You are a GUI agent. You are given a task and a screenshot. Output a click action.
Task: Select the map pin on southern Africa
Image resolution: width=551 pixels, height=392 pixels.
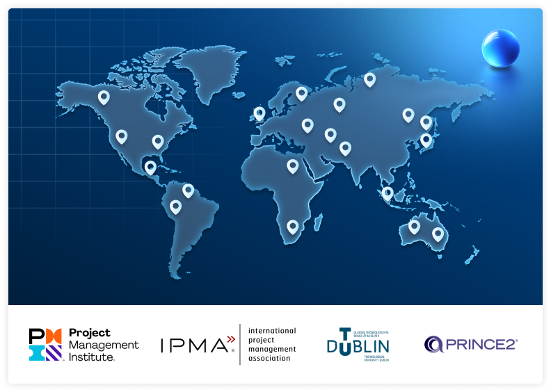[x=293, y=227]
